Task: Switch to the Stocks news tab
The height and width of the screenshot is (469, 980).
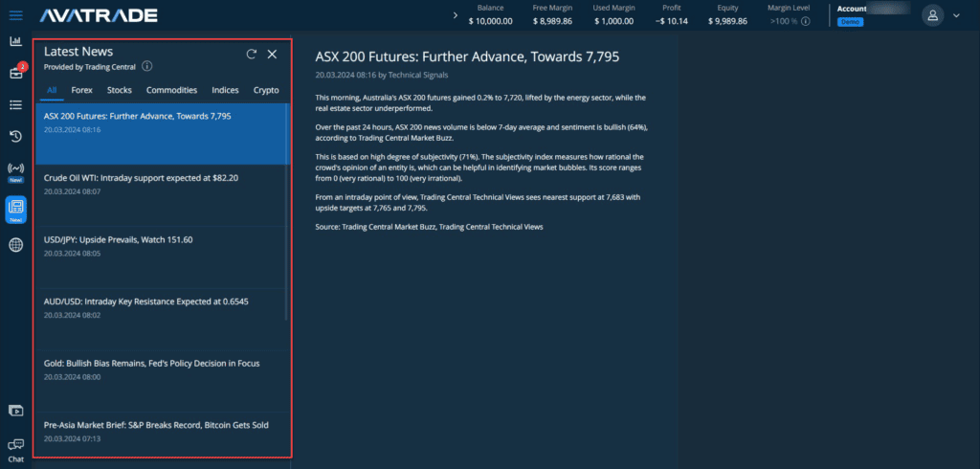Action: tap(120, 90)
